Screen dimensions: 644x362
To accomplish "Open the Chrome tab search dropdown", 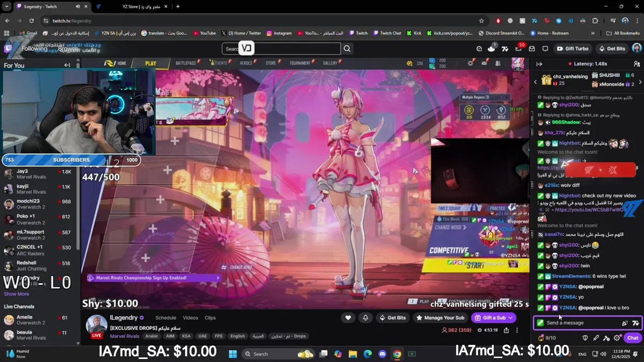I will [7, 7].
